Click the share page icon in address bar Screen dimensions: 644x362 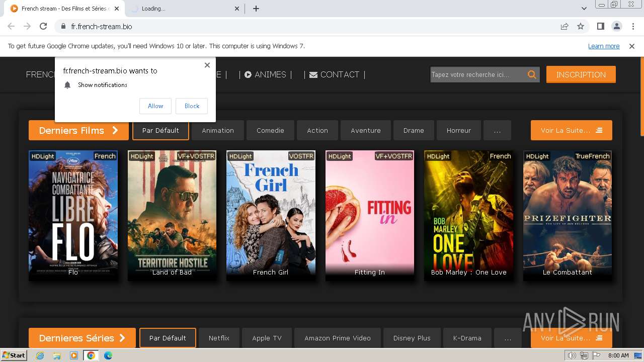click(x=565, y=26)
